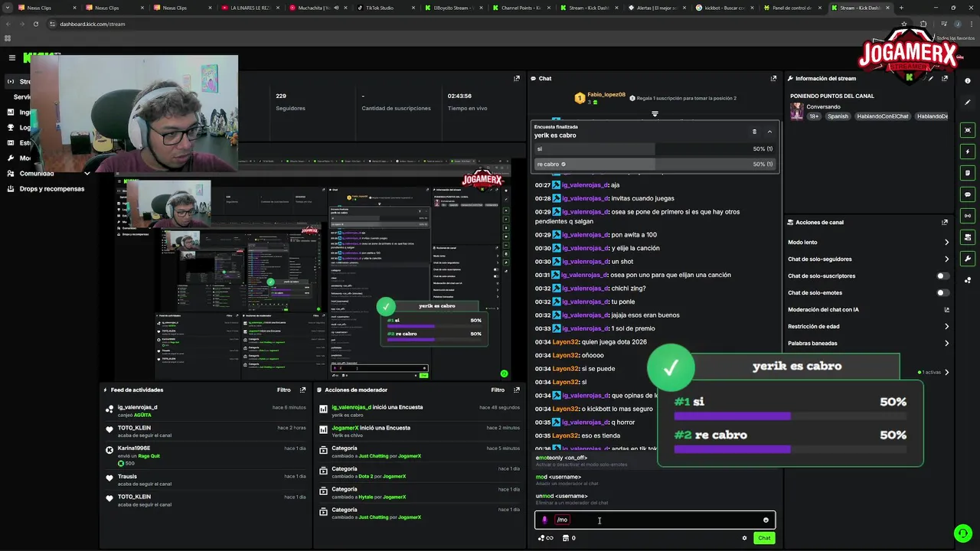Screen dimensions: 980x551
Task: Switch to the kickbot search tab
Action: [x=724, y=8]
